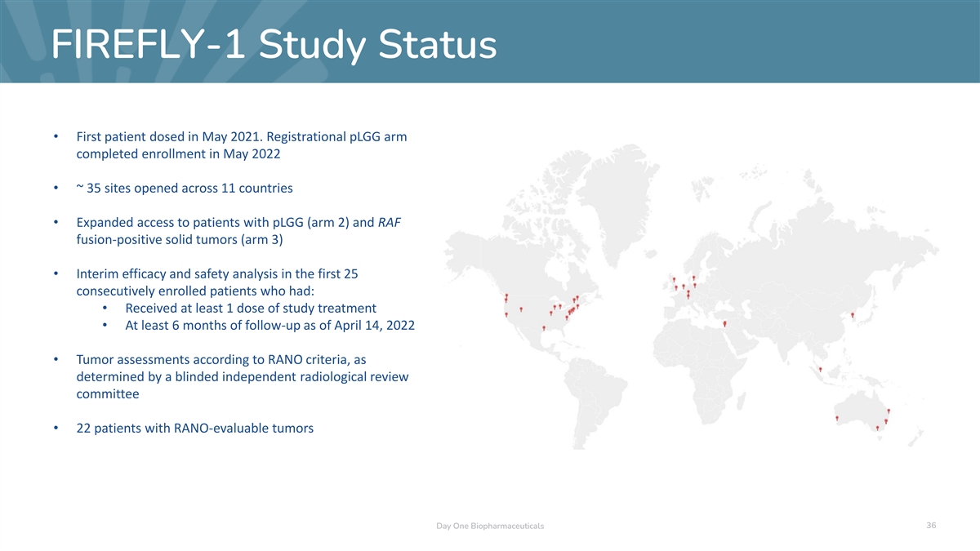Click the FIREFLY-1 Study Status title
This screenshot has width=980, height=551.
[274, 44]
